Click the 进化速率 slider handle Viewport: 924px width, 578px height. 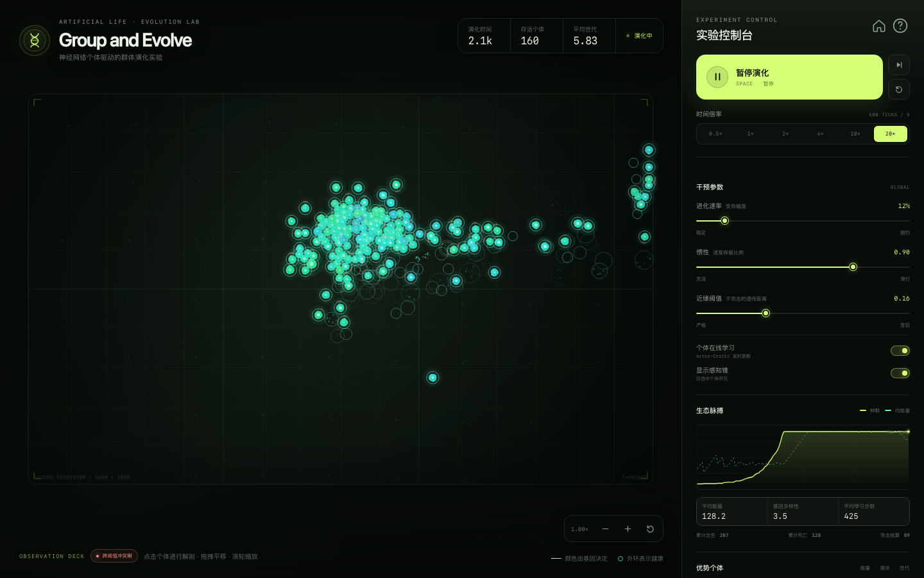click(x=724, y=221)
